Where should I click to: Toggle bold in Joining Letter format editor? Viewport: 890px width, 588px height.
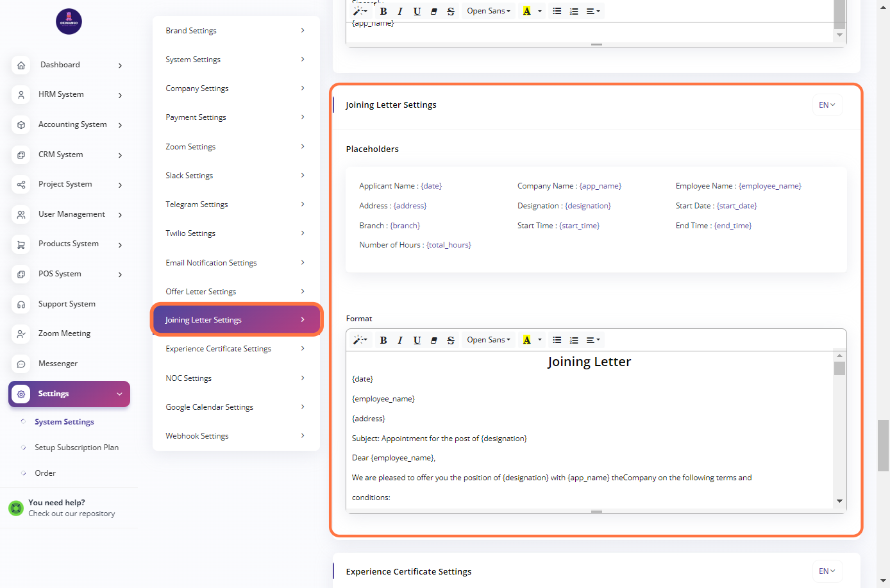pos(383,340)
